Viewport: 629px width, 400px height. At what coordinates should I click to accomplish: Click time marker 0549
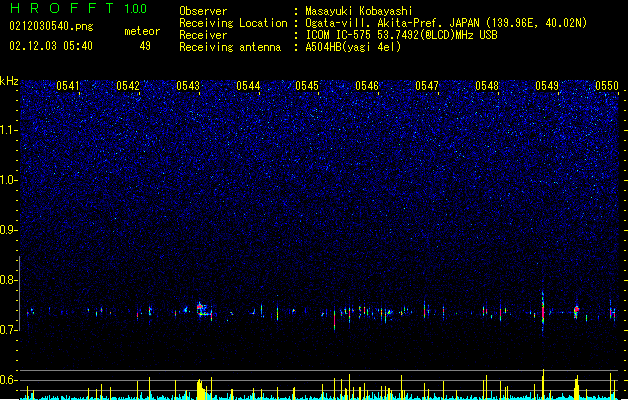[547, 86]
